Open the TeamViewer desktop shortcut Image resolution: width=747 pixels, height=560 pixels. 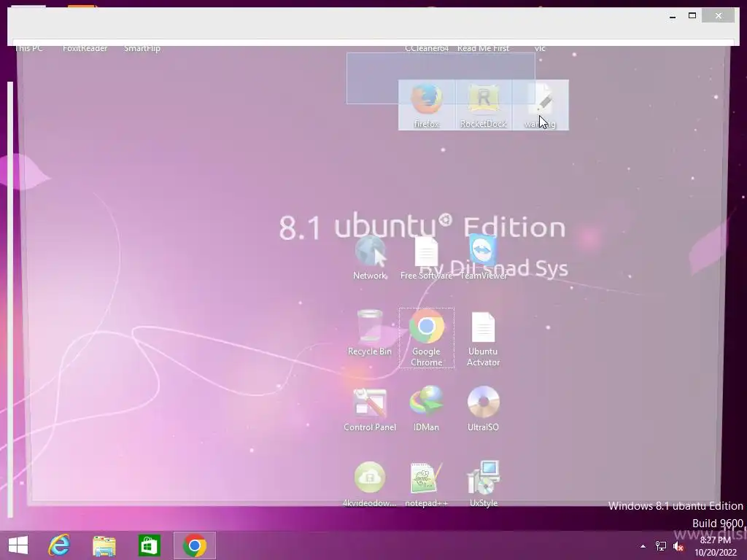[x=483, y=257]
